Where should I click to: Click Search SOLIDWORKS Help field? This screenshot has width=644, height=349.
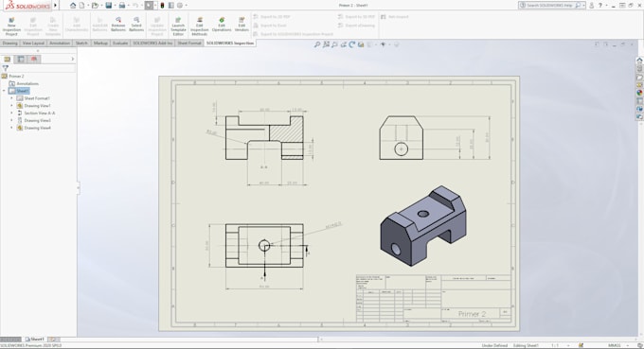click(552, 6)
